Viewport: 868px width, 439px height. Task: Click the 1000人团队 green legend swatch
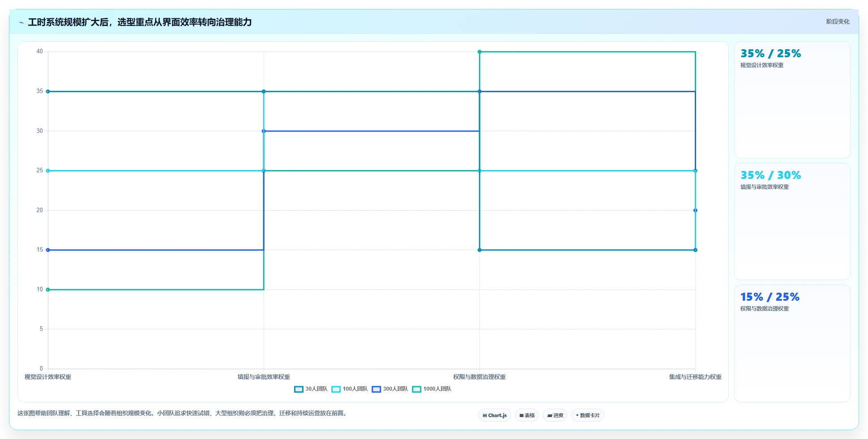pos(416,389)
